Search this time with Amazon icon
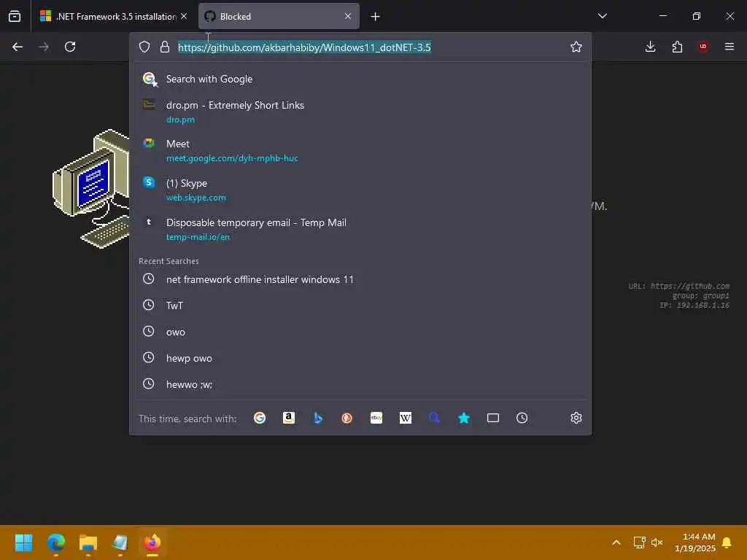Screen dimensions: 747x560 click(289, 418)
